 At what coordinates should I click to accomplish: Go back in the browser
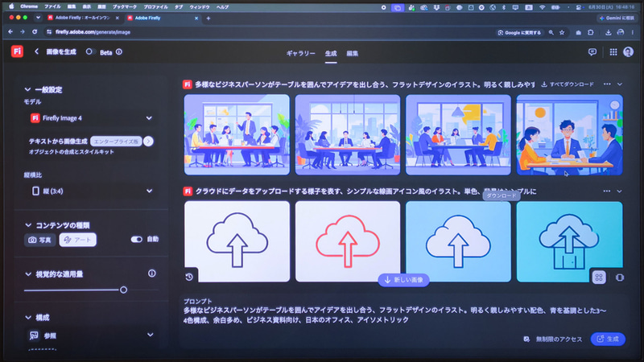click(x=10, y=32)
